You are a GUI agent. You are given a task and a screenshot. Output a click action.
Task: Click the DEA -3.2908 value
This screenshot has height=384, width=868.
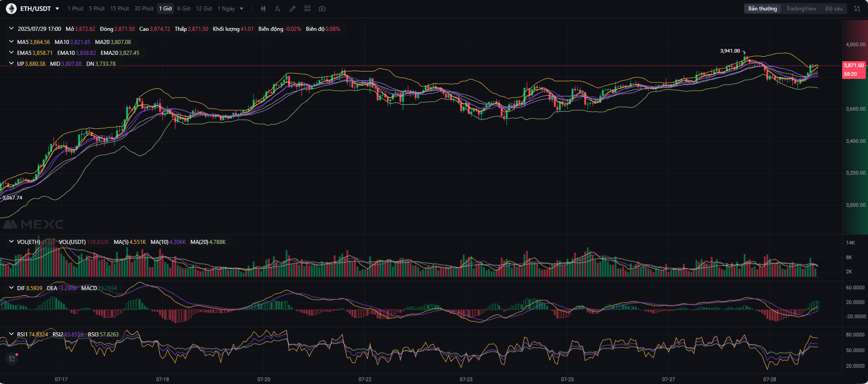point(62,288)
